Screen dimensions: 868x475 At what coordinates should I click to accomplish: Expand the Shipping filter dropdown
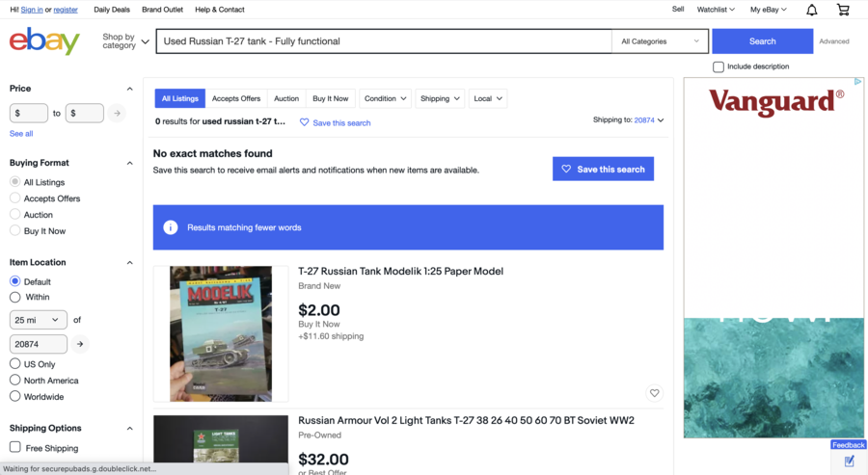440,98
